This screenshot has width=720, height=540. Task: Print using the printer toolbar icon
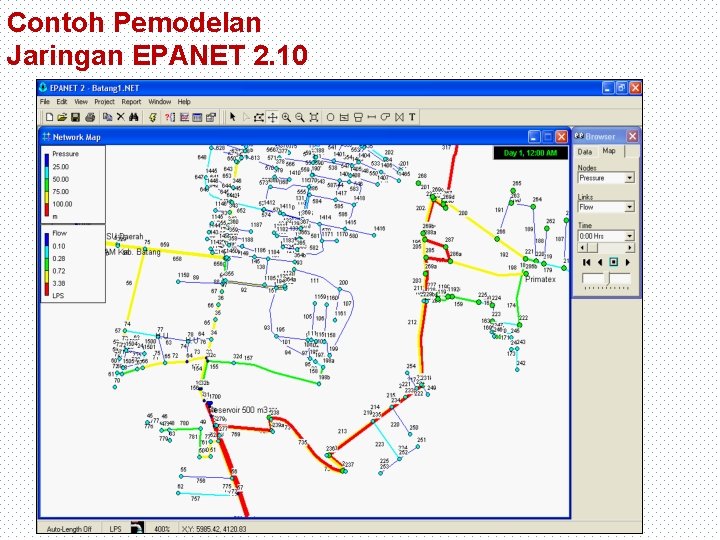(90, 117)
